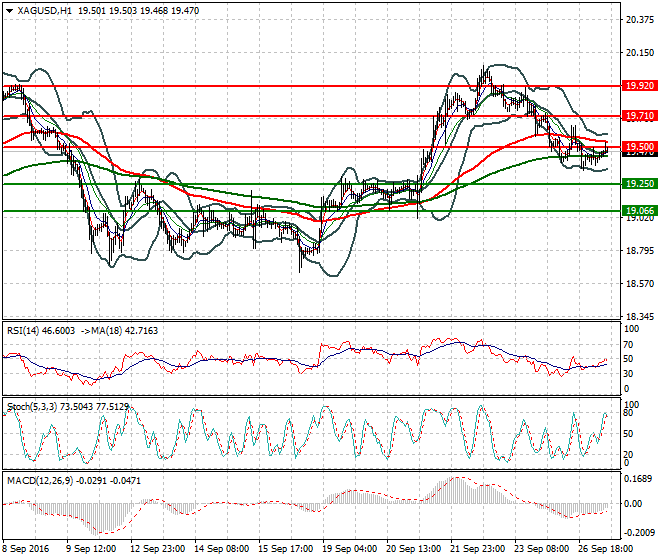This screenshot has height=560, width=660.
Task: Click the 23 Sep 08:00 time label
Action: pos(541,549)
